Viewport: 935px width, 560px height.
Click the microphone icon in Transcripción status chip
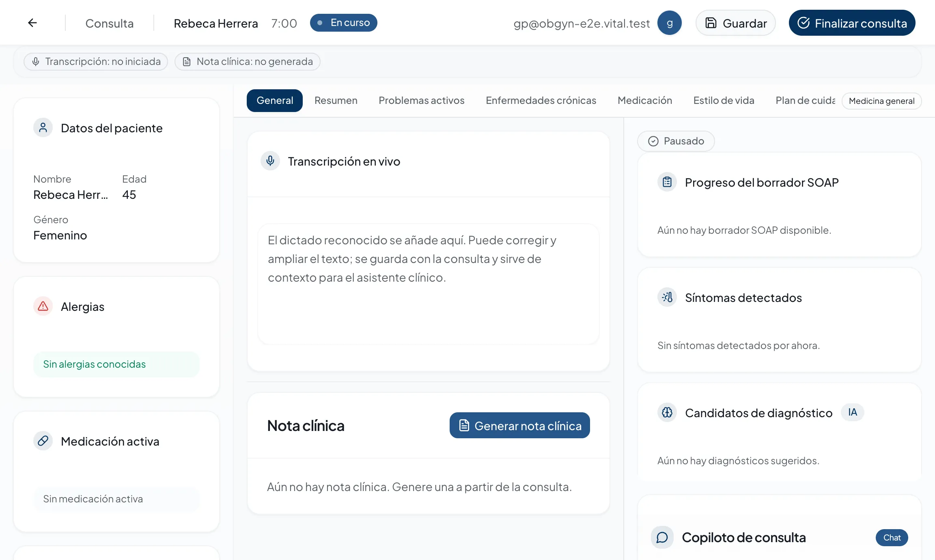tap(36, 62)
